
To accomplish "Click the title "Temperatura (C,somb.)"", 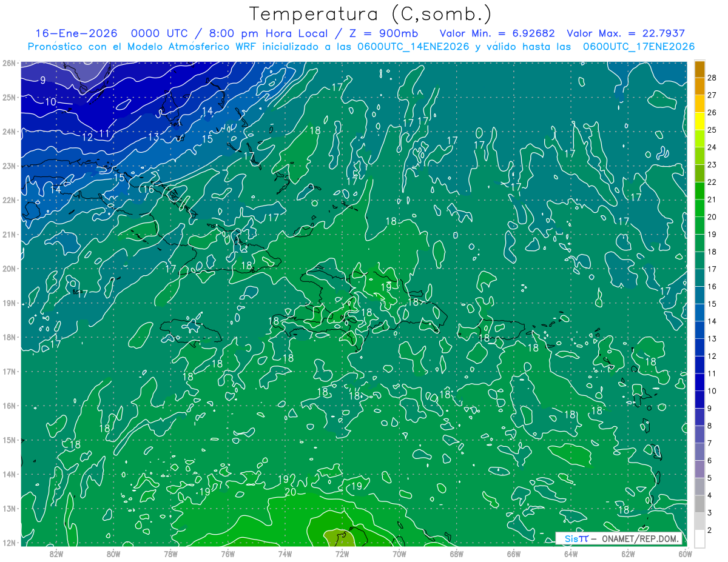I will click(371, 14).
